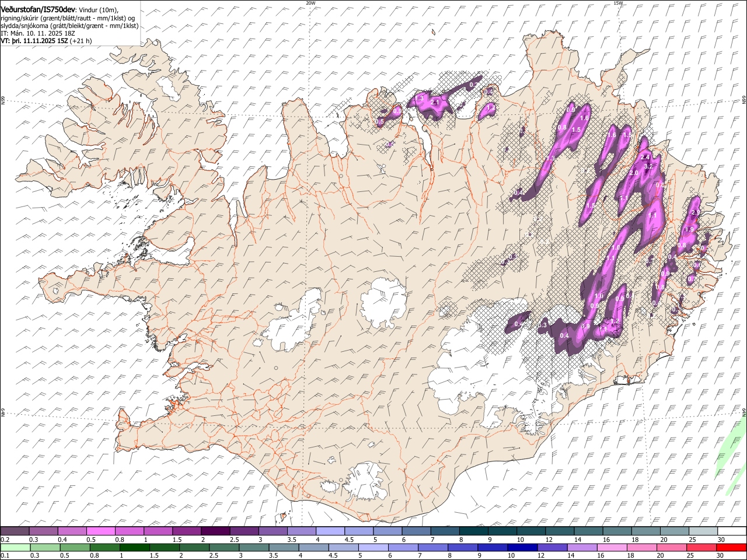Viewport: 747px width, 560px height.
Task: Select the bottom-row swatch between 3.5 and 4
Action: [284, 547]
